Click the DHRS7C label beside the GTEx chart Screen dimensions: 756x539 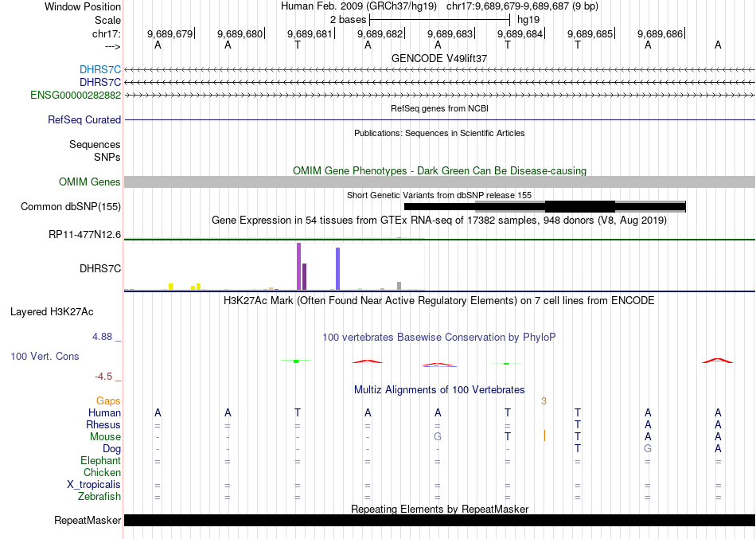coord(100,269)
